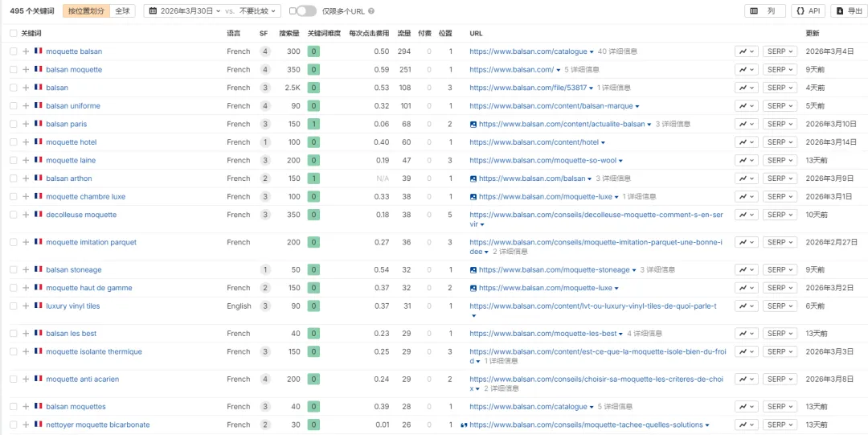
Task: Click image pack icon in 'balsan paris' URL
Action: tap(473, 124)
